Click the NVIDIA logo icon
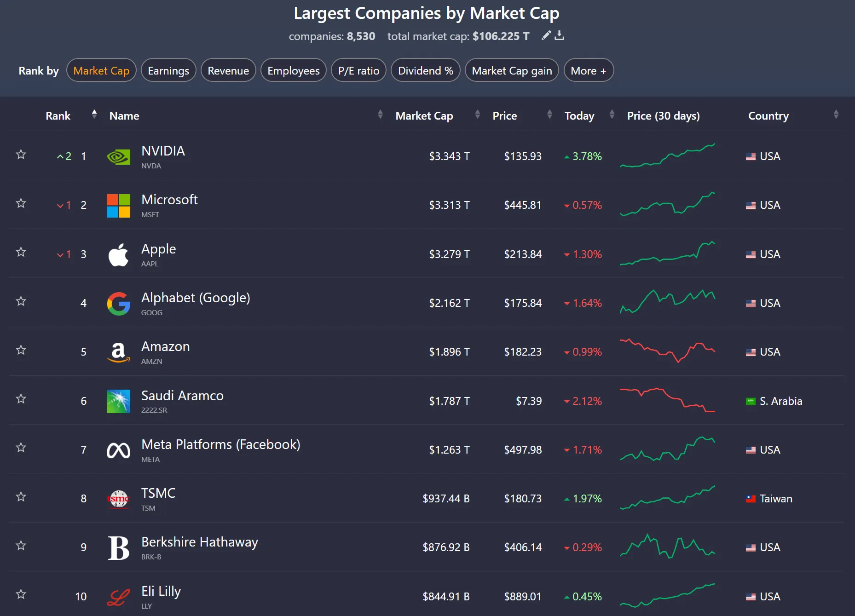855x616 pixels. pos(118,157)
